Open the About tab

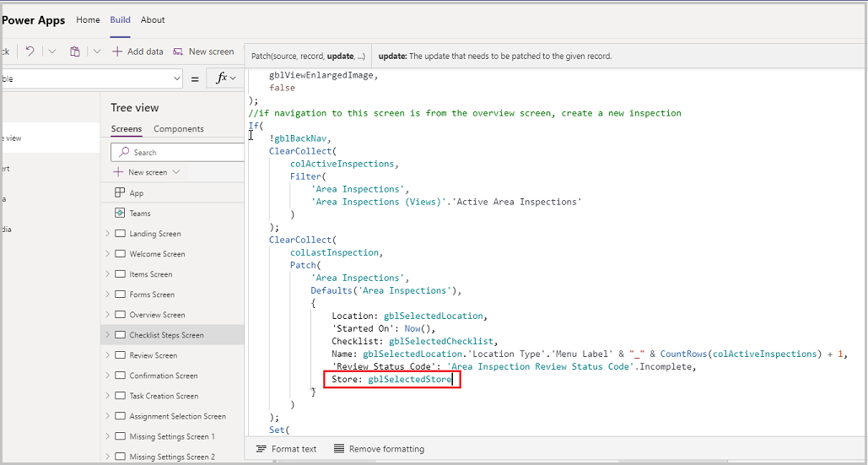pos(153,20)
